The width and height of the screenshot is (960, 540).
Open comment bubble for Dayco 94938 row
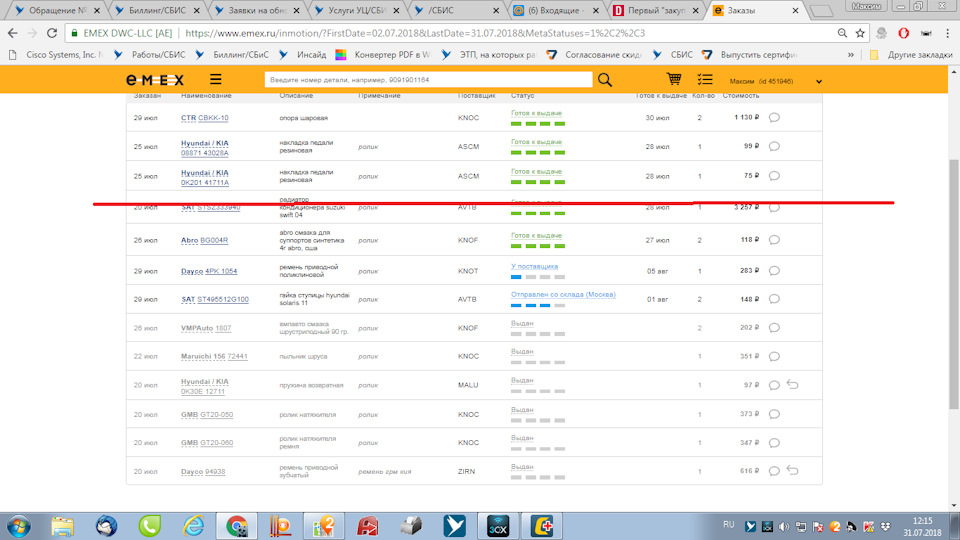tap(774, 471)
